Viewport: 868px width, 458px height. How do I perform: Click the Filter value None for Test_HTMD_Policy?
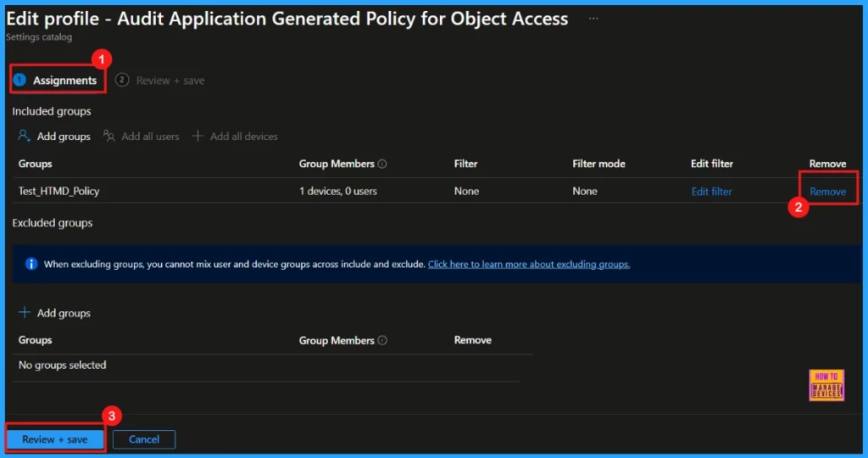[x=466, y=191]
